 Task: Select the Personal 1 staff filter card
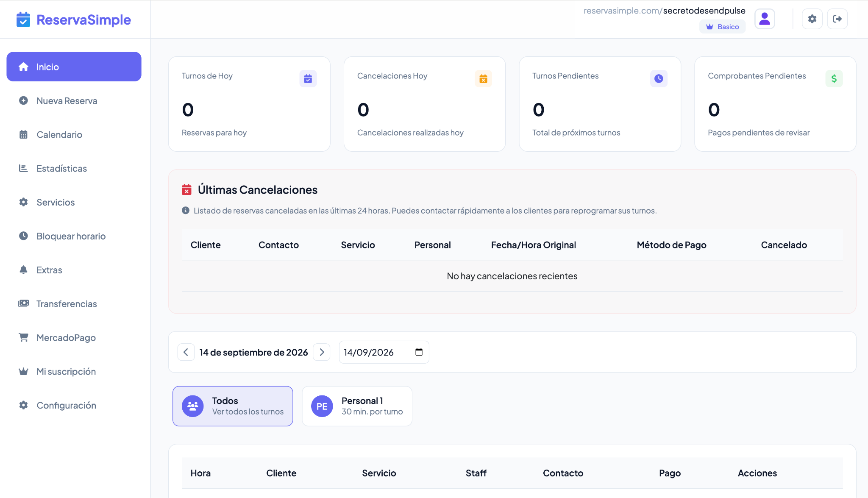pos(357,406)
